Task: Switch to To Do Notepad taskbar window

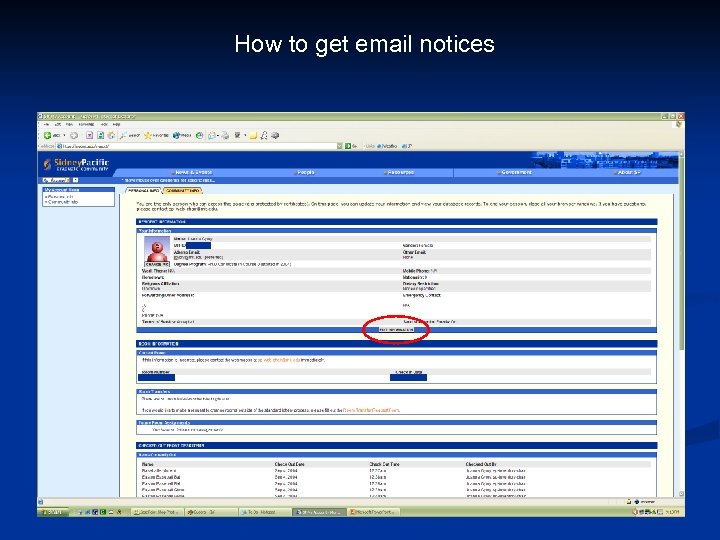Action: tap(264, 512)
